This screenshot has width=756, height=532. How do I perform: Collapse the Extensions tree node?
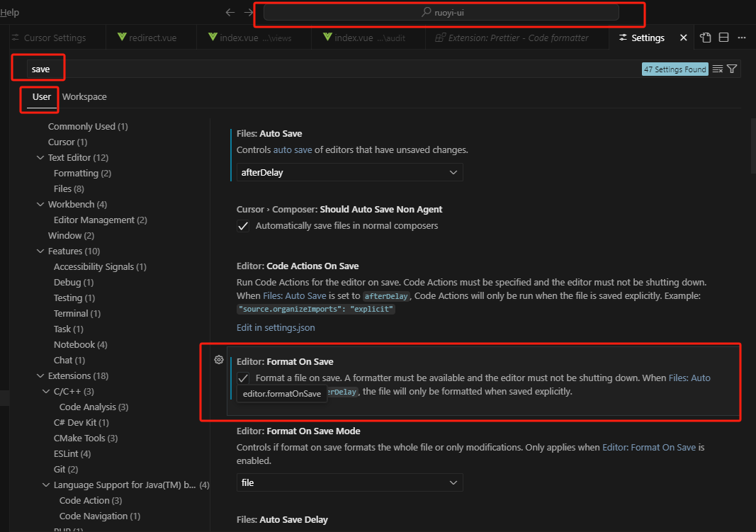point(40,376)
